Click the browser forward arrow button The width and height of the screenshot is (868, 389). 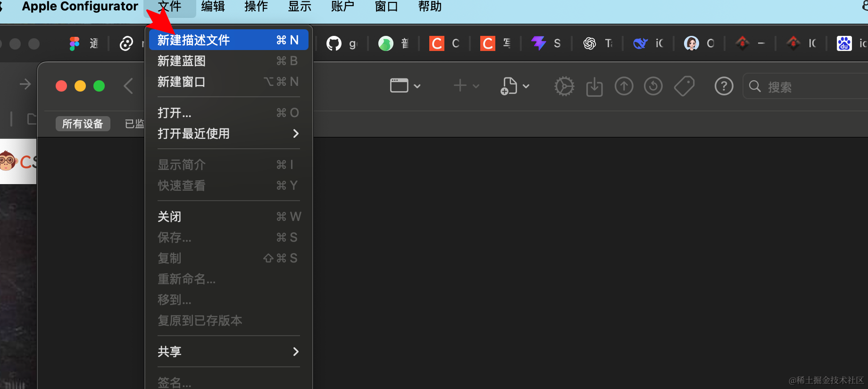point(25,85)
